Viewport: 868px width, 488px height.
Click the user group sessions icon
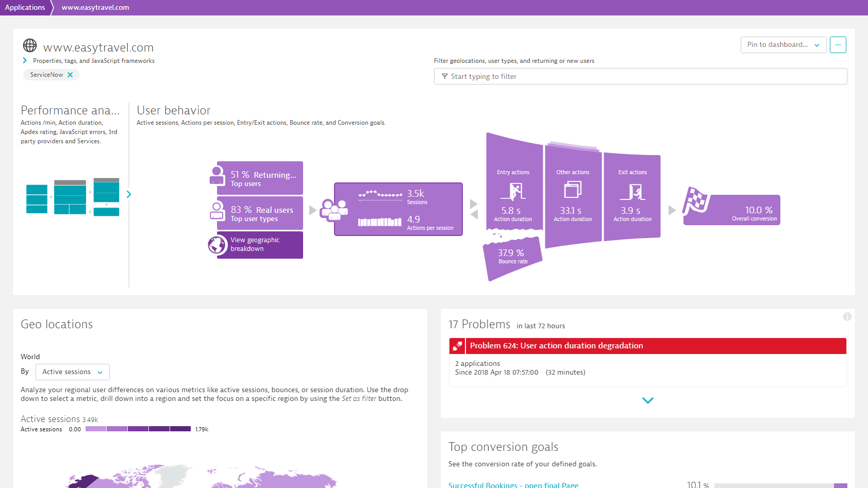click(334, 210)
